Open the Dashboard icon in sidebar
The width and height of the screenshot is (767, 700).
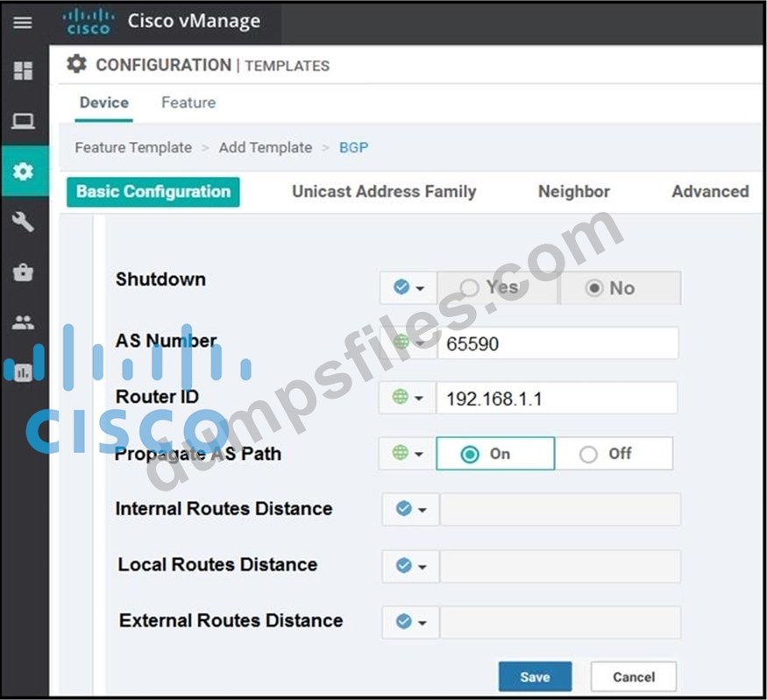point(24,71)
